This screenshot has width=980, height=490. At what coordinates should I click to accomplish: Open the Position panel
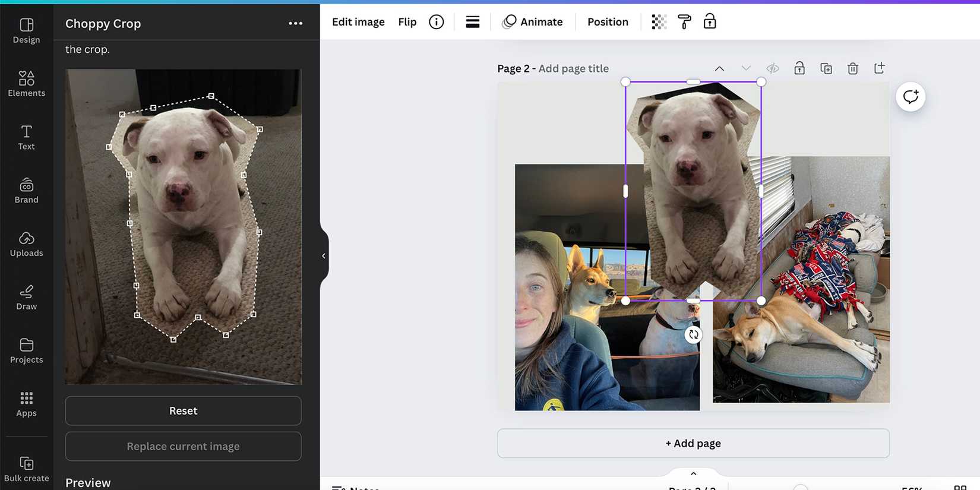[x=608, y=22]
